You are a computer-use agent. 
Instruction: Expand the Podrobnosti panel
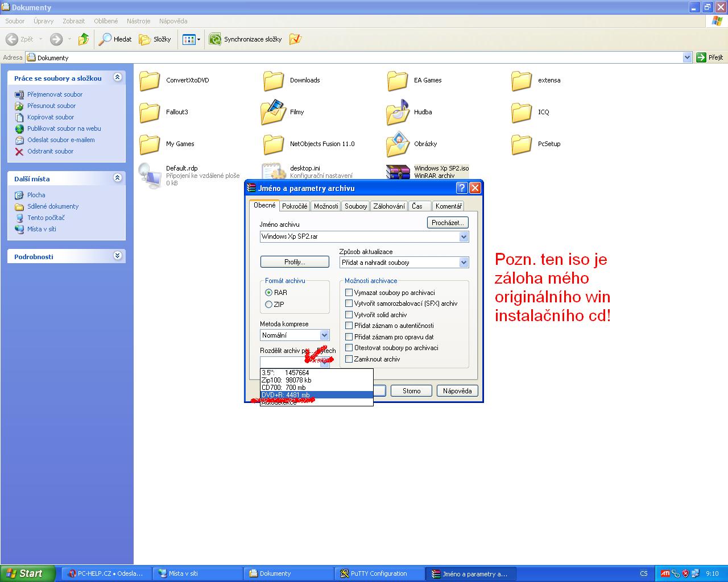tap(118, 256)
